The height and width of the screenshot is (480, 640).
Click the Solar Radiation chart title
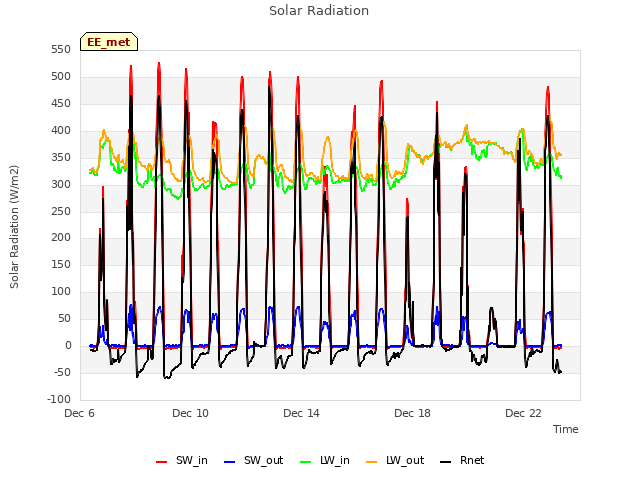[x=319, y=11]
